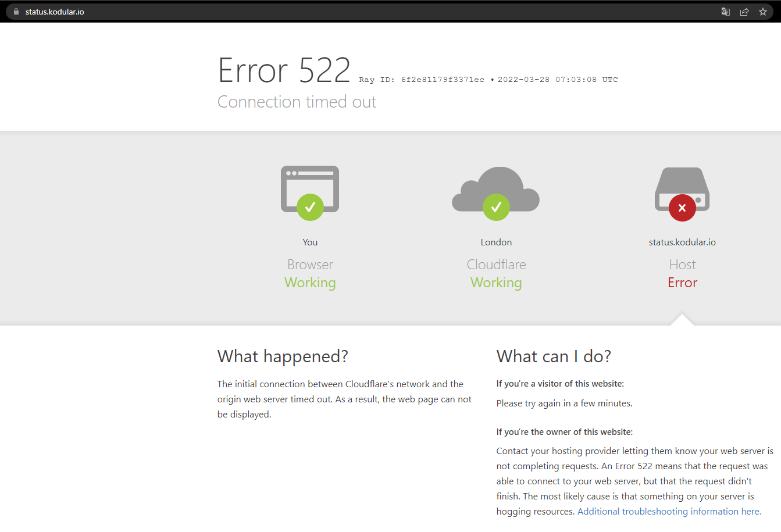Click the browser window status icon

pyautogui.click(x=310, y=193)
